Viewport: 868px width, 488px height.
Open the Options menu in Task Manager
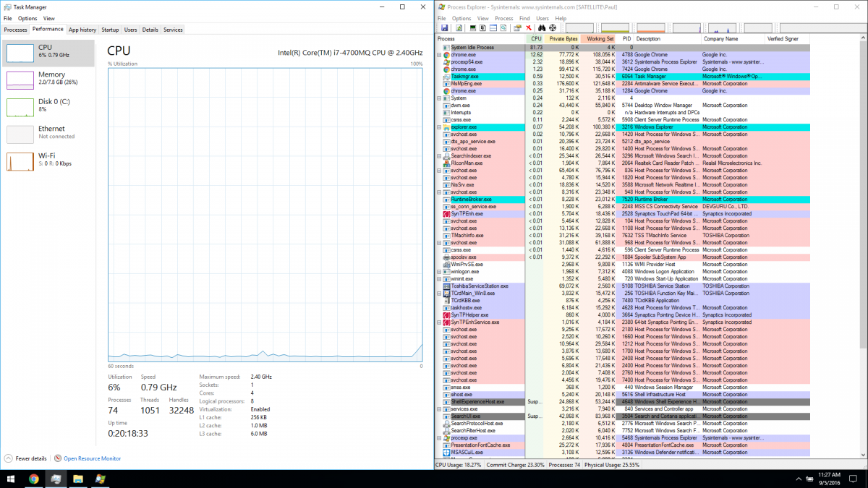coord(27,18)
